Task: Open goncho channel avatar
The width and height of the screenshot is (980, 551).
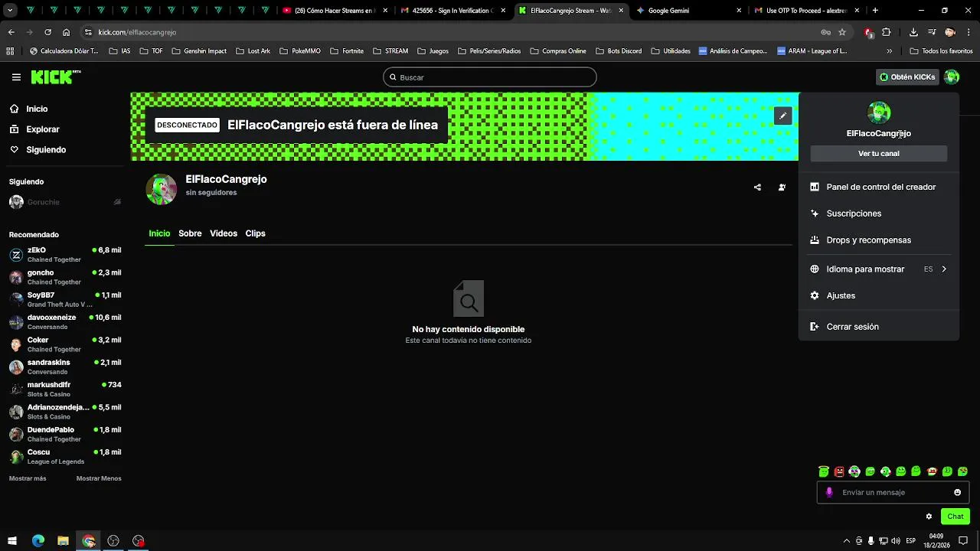Action: pyautogui.click(x=16, y=277)
